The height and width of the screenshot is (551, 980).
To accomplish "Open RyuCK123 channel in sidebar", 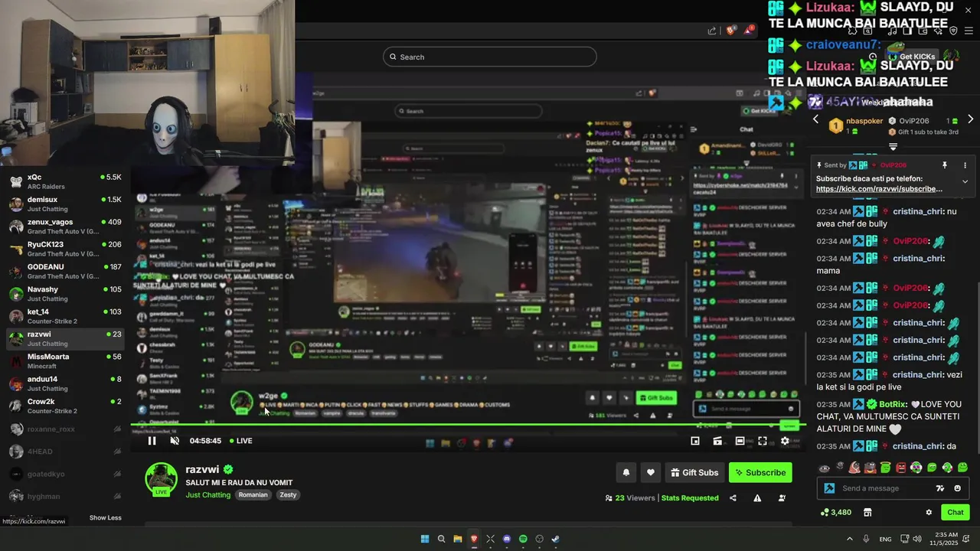I will [x=64, y=249].
